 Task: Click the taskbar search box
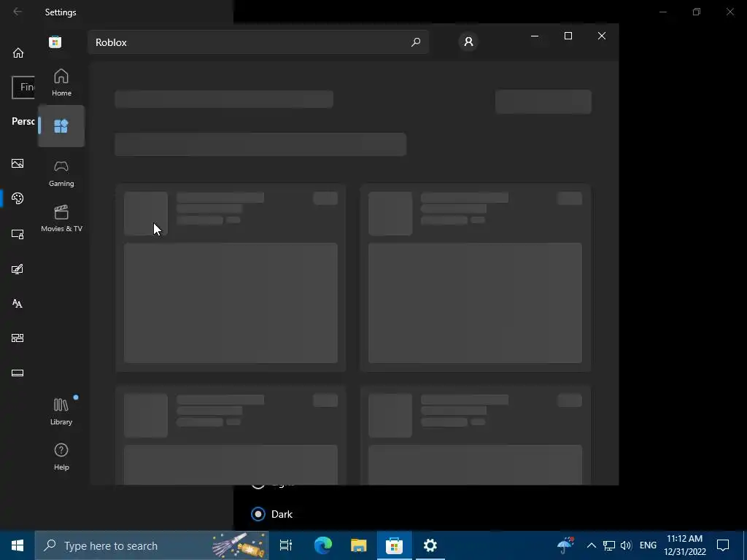(152, 545)
